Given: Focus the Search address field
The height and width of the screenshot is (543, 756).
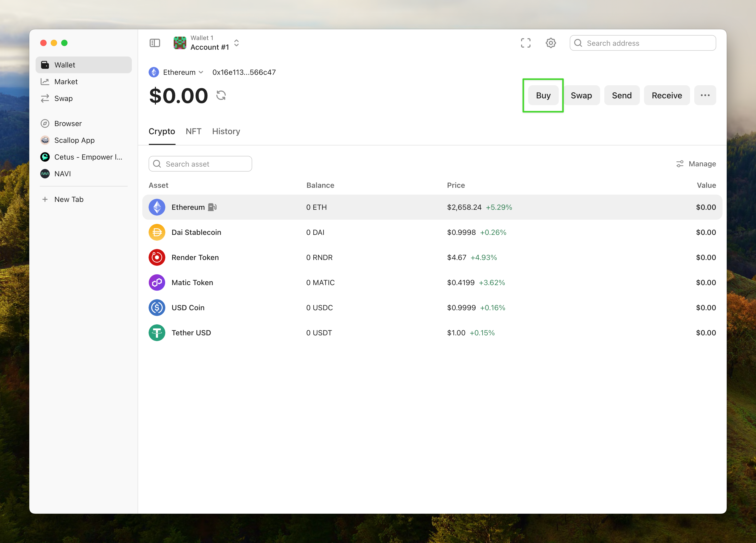Looking at the screenshot, I should coord(643,43).
